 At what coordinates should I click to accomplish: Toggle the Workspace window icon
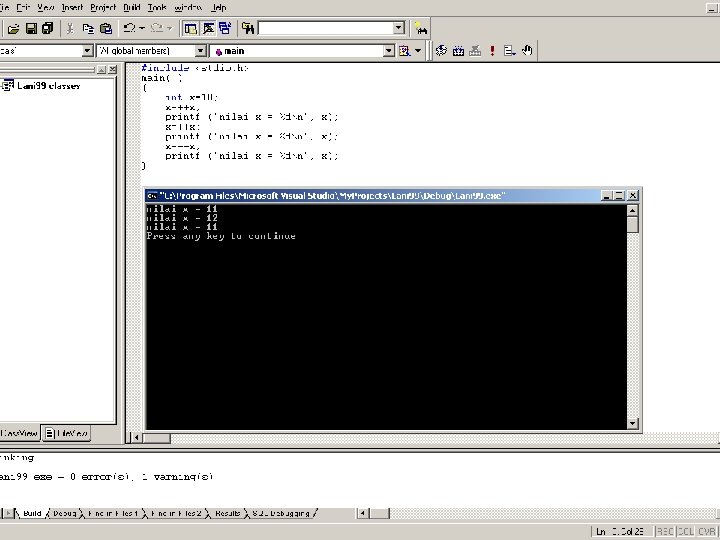(191, 29)
